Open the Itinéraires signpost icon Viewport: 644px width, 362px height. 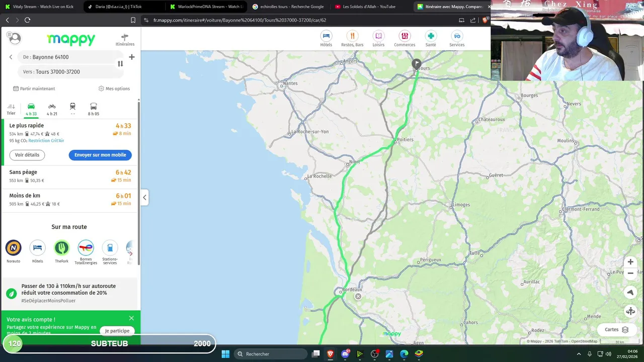(125, 40)
